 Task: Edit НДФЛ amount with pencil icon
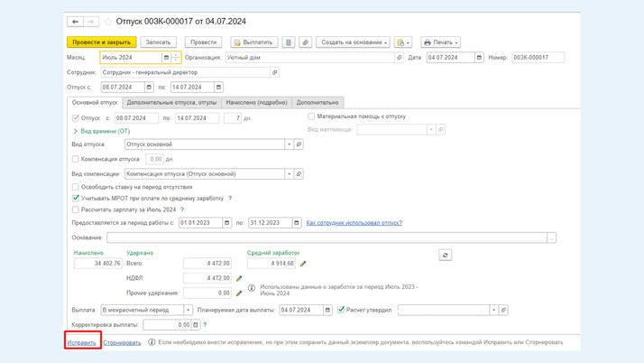(239, 278)
